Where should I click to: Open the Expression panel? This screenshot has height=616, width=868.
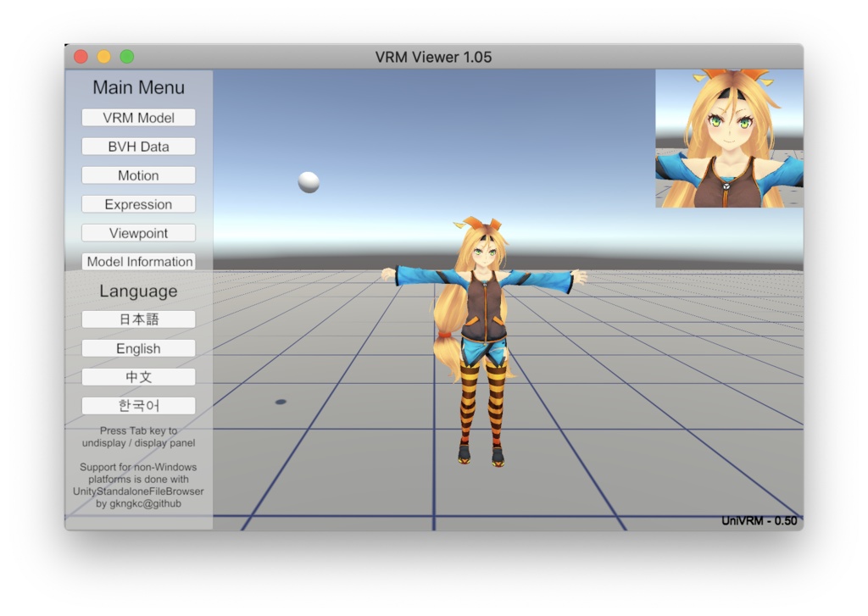click(138, 203)
